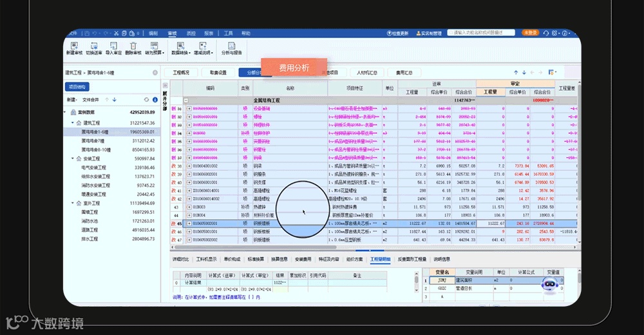Click the orange 未登录 login button

[x=530, y=32]
